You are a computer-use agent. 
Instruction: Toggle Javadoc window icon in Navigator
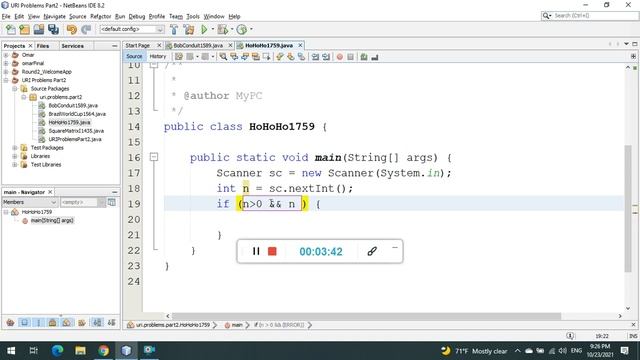pyautogui.click(x=111, y=202)
